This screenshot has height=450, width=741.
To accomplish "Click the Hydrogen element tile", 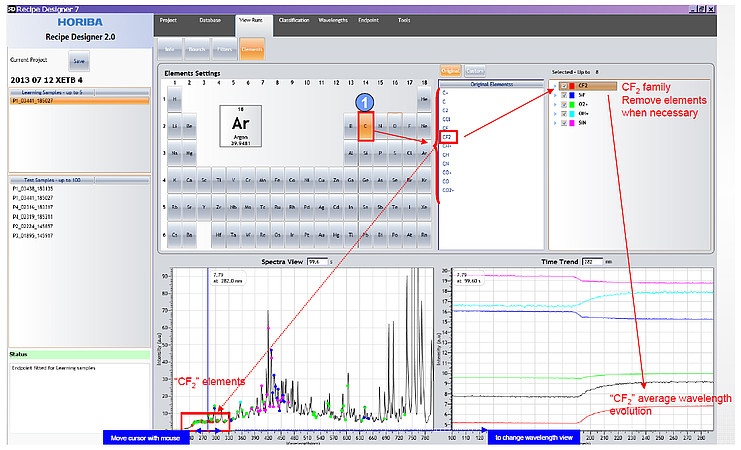I will pos(176,99).
